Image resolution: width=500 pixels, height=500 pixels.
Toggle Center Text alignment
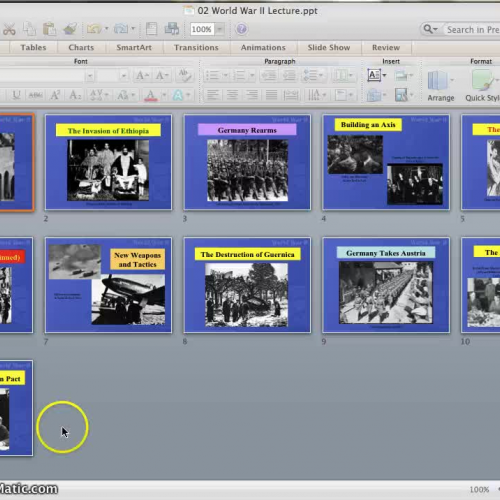point(232,95)
